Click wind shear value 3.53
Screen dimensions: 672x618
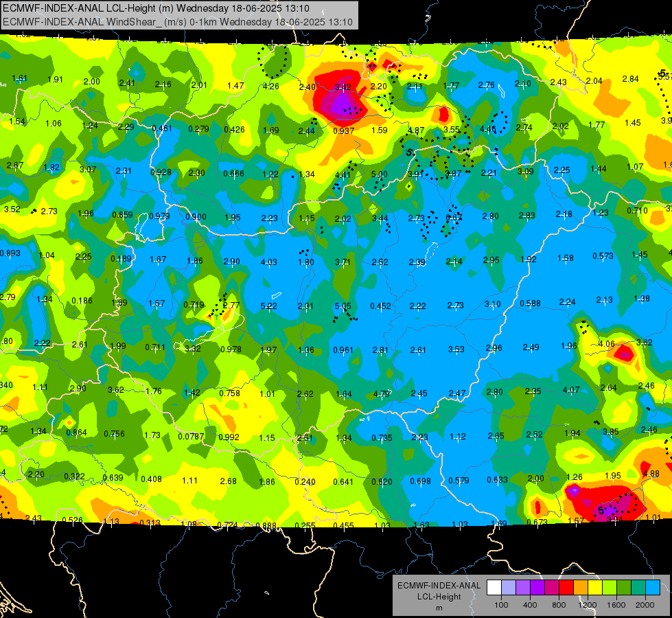click(456, 350)
